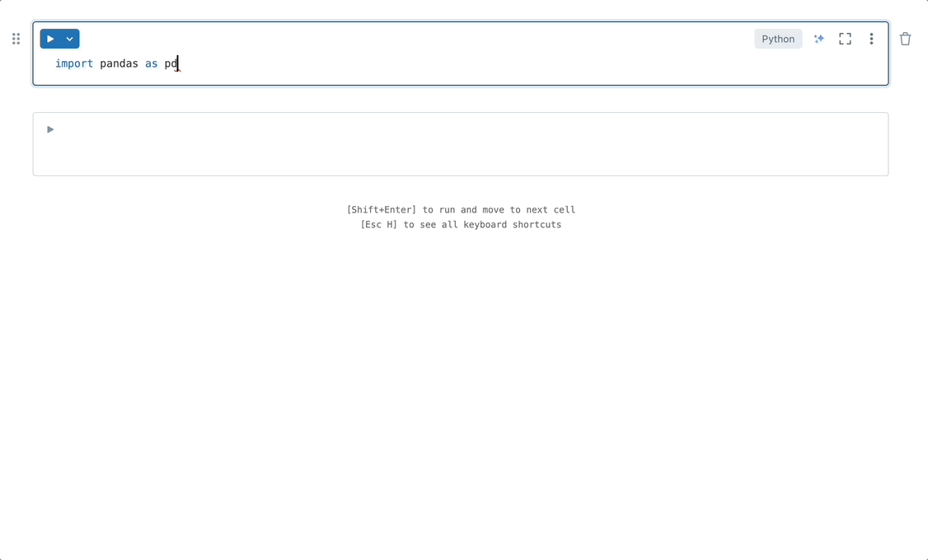Click the word 'pandas' in the code editor
This screenshot has height=560, width=928.
click(x=120, y=63)
